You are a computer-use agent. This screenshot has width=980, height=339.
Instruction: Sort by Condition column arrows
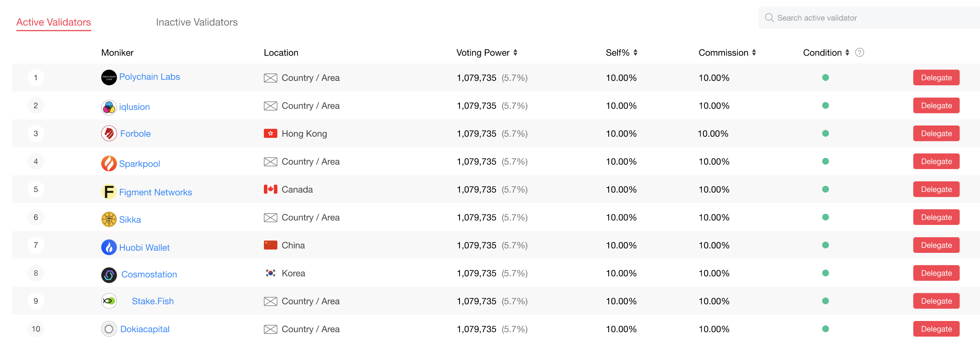(x=847, y=52)
